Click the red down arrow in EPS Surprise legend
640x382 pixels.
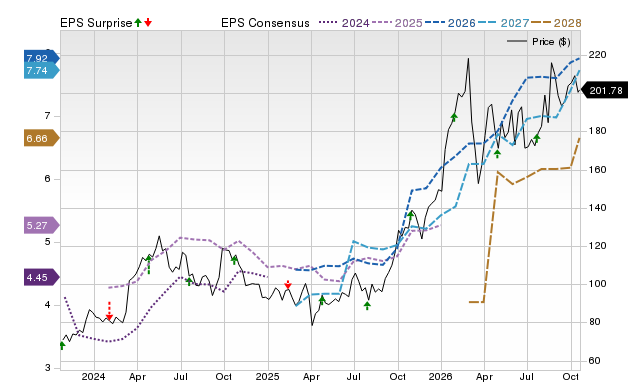pos(148,23)
